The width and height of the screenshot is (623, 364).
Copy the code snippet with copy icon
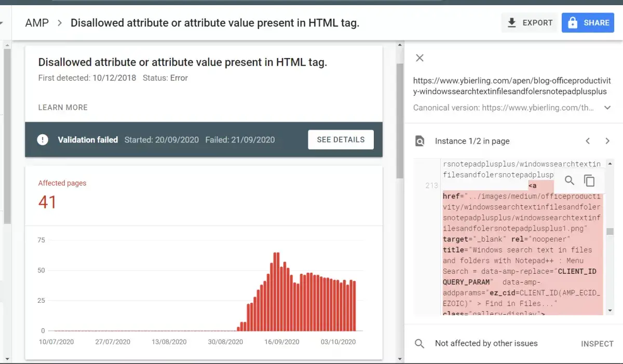pyautogui.click(x=589, y=180)
